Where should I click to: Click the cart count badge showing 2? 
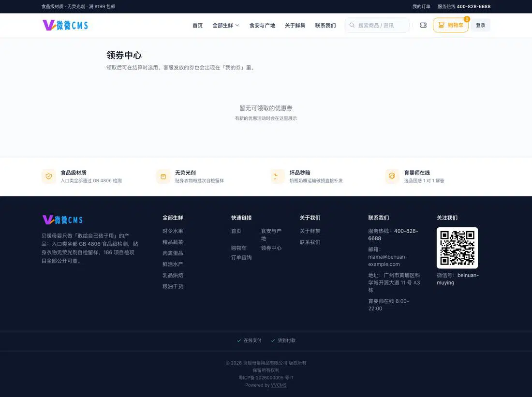tap(467, 19)
